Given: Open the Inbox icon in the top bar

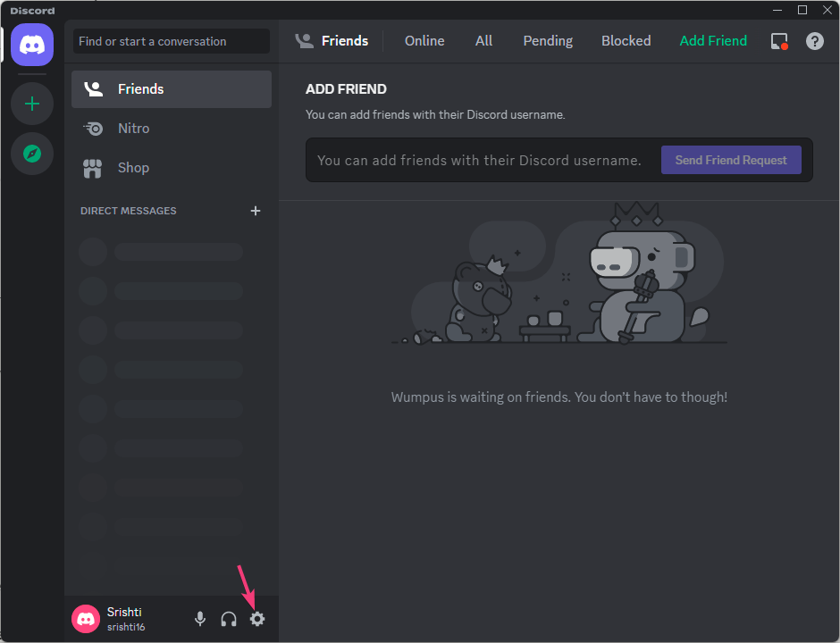Looking at the screenshot, I should tap(778, 40).
